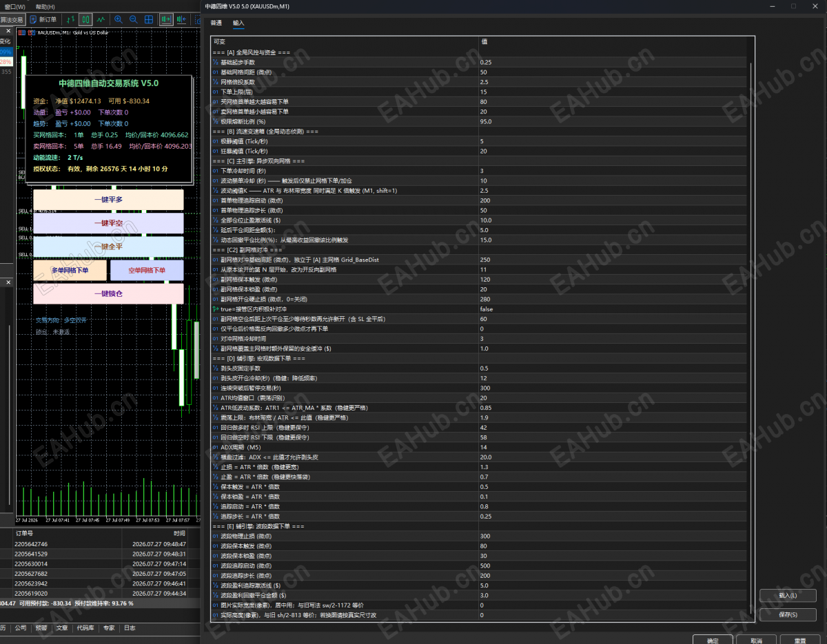827x644 pixels.
Task: Select the 基础网格间距 value 50
Action: pos(612,72)
